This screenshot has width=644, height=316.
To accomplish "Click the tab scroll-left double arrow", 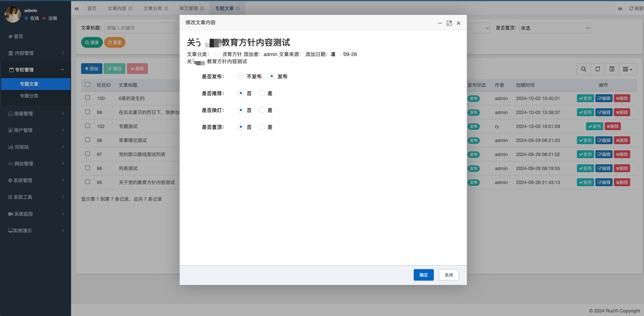I will pos(76,8).
